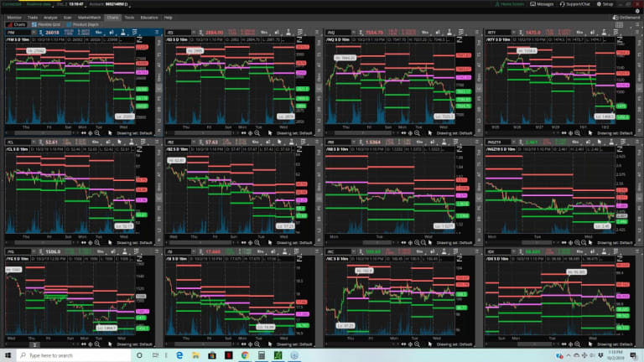
Task: Click zoom magnifier on the /ES chart
Action: pyautogui.click(x=257, y=133)
